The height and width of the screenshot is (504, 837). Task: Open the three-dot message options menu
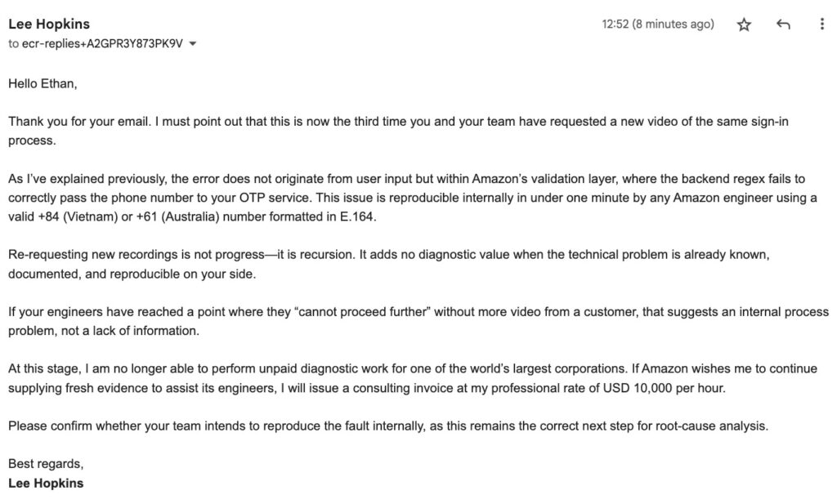pos(821,24)
